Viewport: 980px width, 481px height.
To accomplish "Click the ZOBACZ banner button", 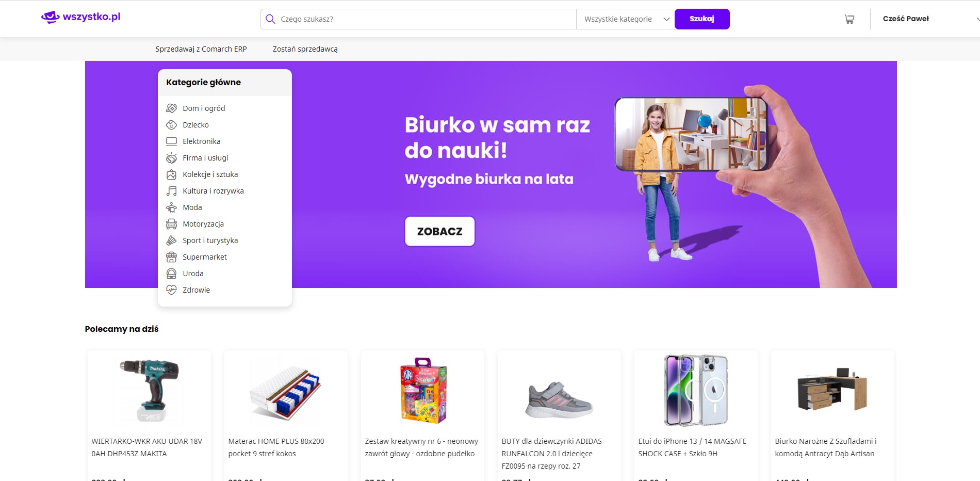I will [439, 231].
